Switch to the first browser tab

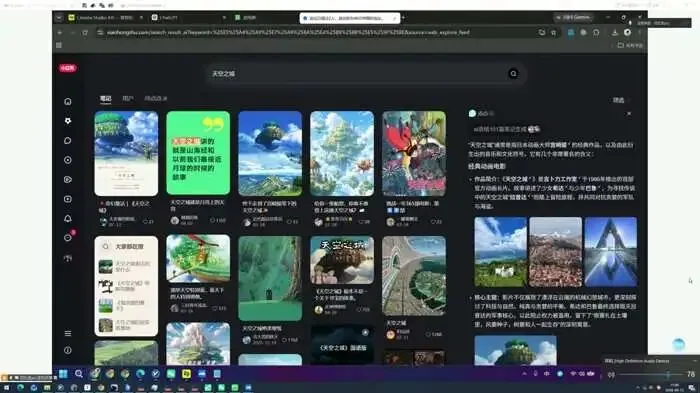click(x=105, y=17)
